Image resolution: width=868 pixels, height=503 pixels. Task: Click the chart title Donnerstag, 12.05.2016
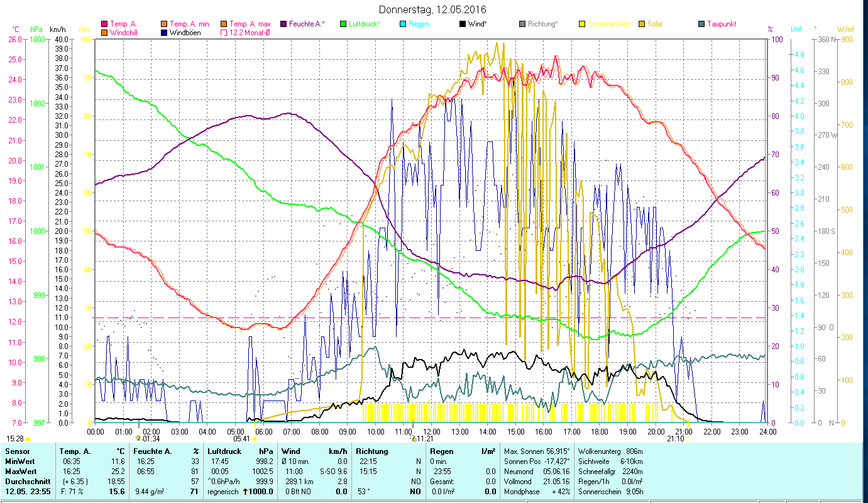tap(432, 10)
